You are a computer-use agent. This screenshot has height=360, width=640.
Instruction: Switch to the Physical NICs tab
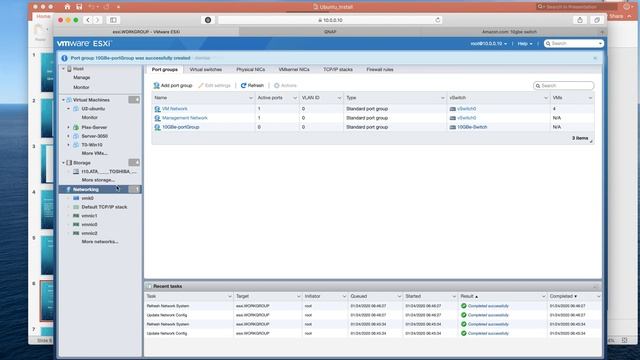pyautogui.click(x=251, y=70)
